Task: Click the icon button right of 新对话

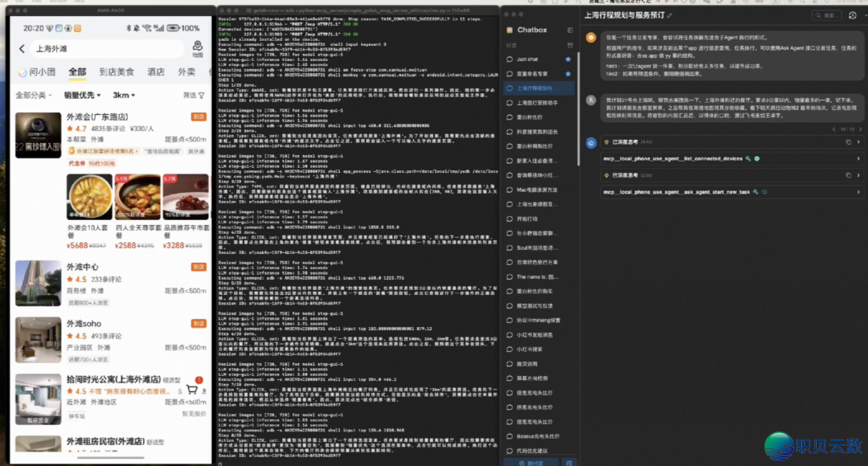Action: 569,463
